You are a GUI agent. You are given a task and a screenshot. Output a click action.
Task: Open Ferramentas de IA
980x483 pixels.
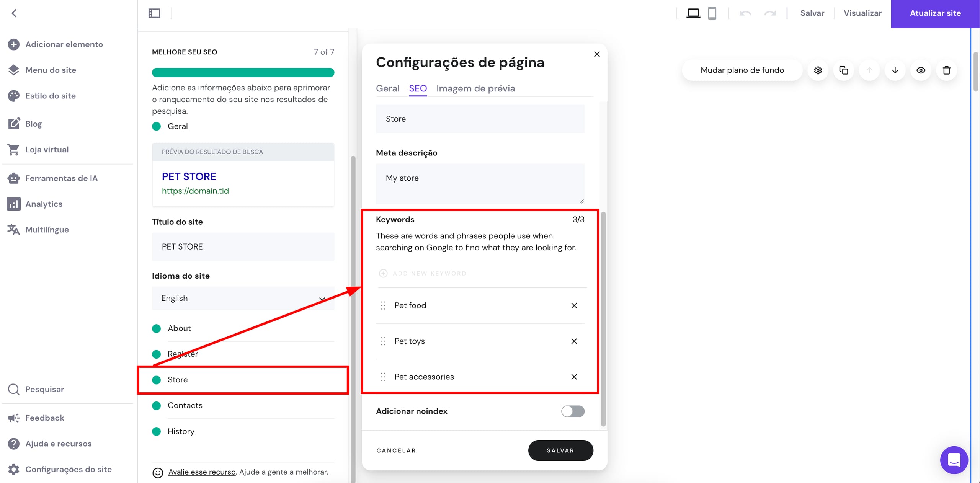61,178
